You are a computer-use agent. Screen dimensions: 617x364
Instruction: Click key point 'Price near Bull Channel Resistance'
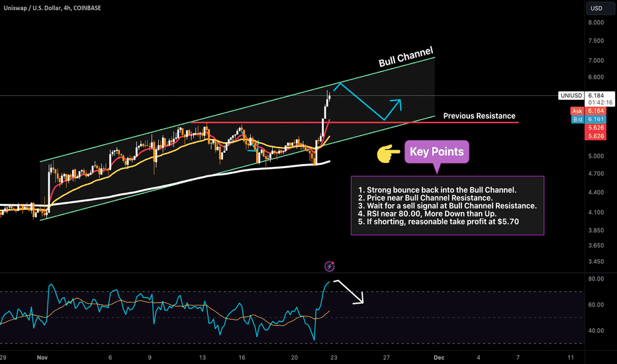click(425, 198)
